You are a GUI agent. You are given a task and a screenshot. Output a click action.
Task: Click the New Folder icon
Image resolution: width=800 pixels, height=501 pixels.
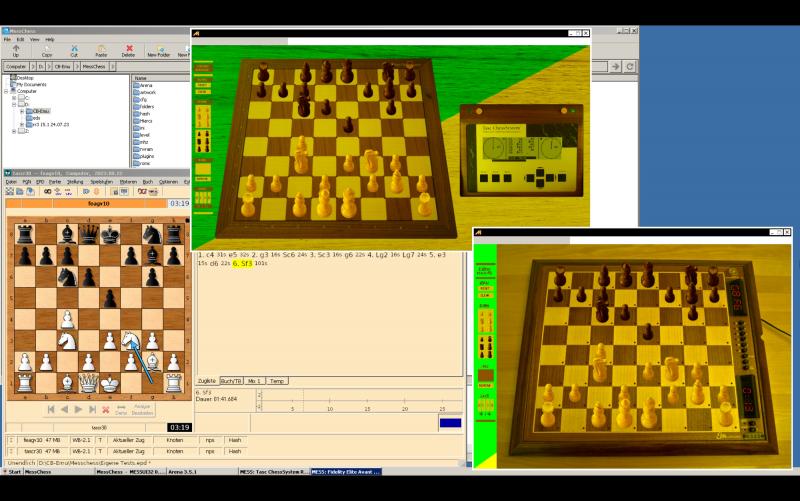pos(158,49)
